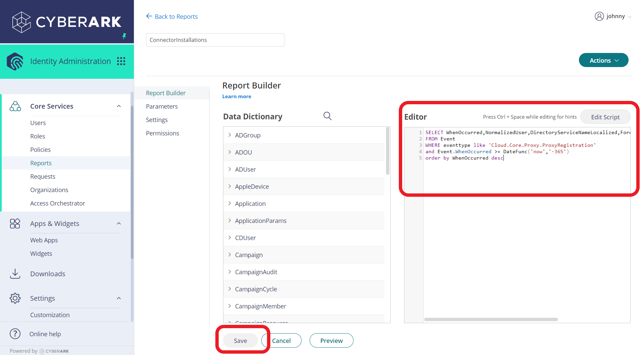Viewport: 644px width, 355px height.
Task: Click the CyberArk logo
Action: point(66,22)
